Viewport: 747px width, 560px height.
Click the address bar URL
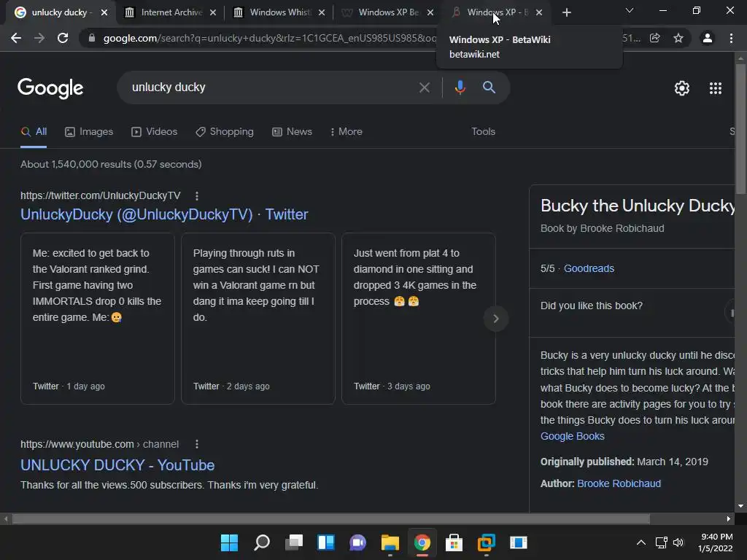(x=269, y=38)
